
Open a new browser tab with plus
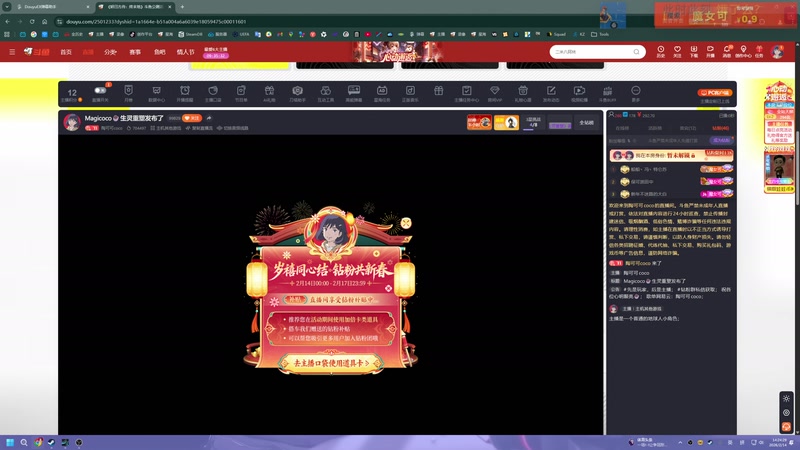(182, 7)
